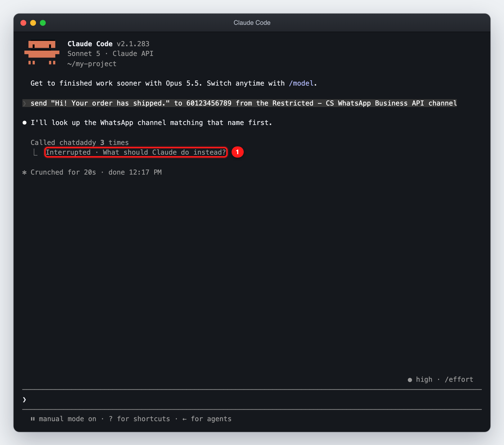Click the 'Sonnet 5 · Claude API' model line
504x445 pixels.
pos(110,54)
